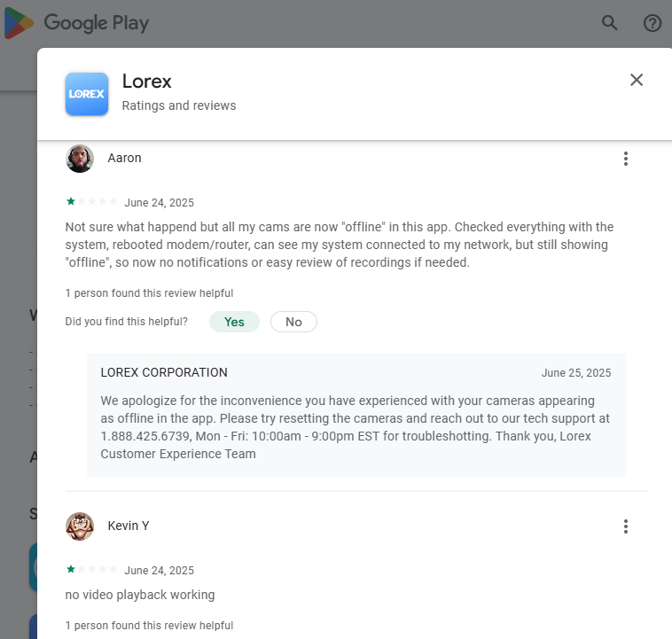The height and width of the screenshot is (639, 672).
Task: Click the star rating on Kevin Y's review
Action: click(x=91, y=569)
